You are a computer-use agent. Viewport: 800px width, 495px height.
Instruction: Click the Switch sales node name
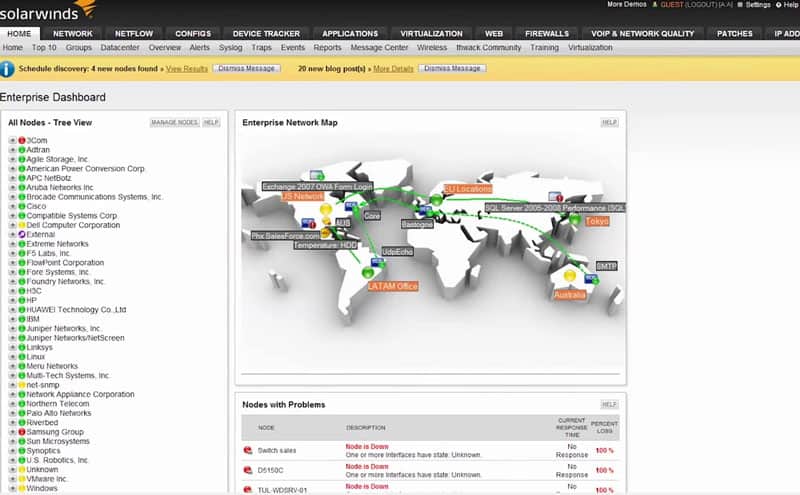click(x=277, y=450)
